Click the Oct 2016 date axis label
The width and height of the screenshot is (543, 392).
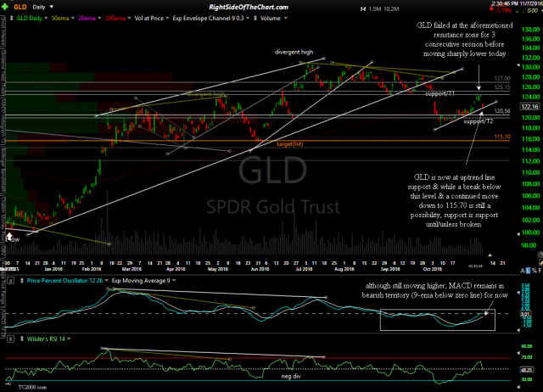point(433,269)
